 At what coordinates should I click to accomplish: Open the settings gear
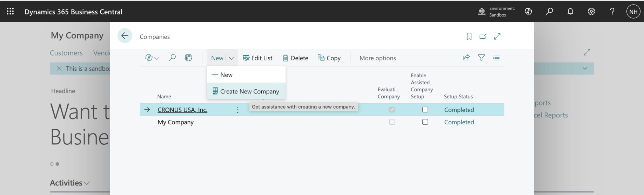[591, 12]
